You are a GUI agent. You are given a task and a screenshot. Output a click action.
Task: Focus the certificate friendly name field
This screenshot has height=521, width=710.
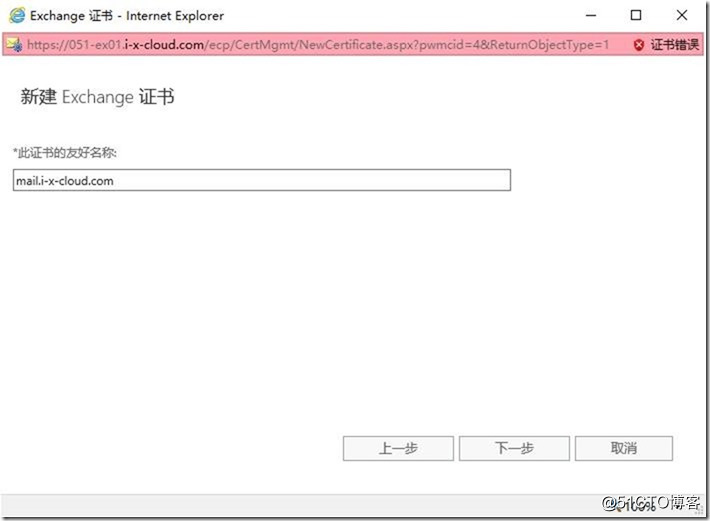pyautogui.click(x=262, y=180)
